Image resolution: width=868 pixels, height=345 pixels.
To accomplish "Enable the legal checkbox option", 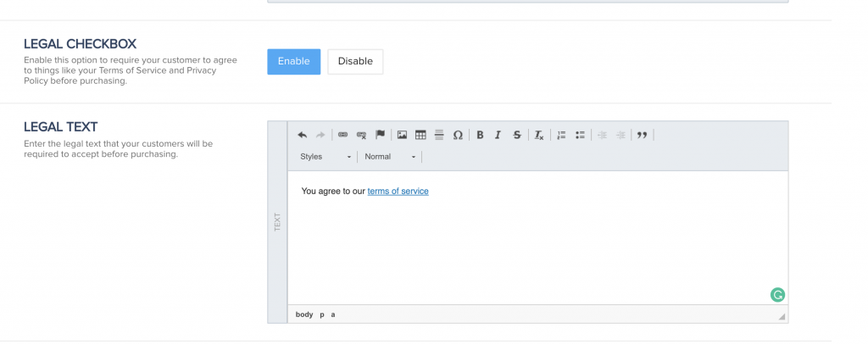I will (293, 61).
